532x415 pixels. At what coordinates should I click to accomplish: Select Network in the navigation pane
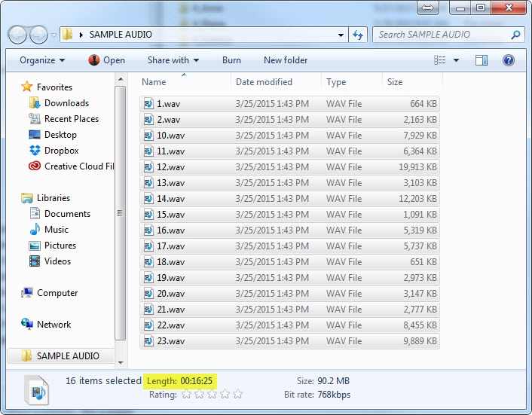pyautogui.click(x=54, y=325)
